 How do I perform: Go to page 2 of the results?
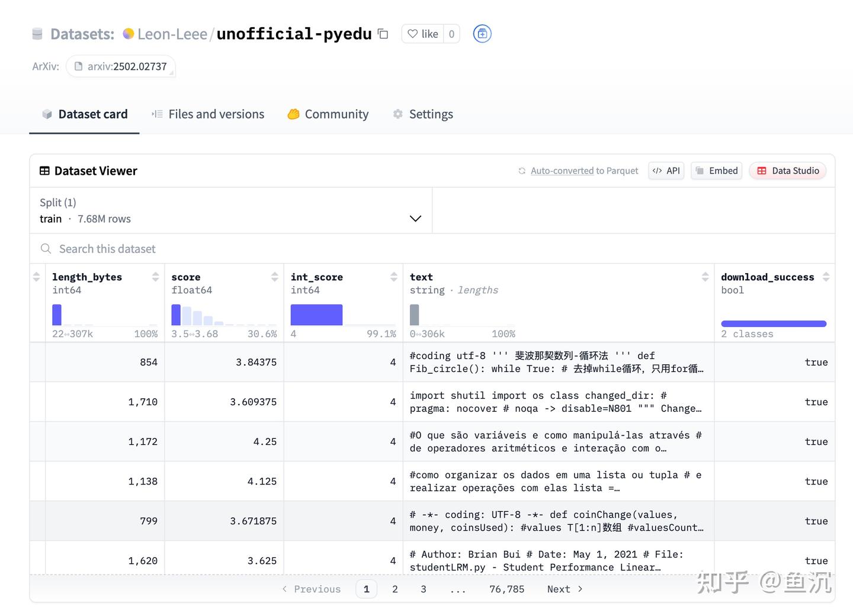(x=395, y=589)
